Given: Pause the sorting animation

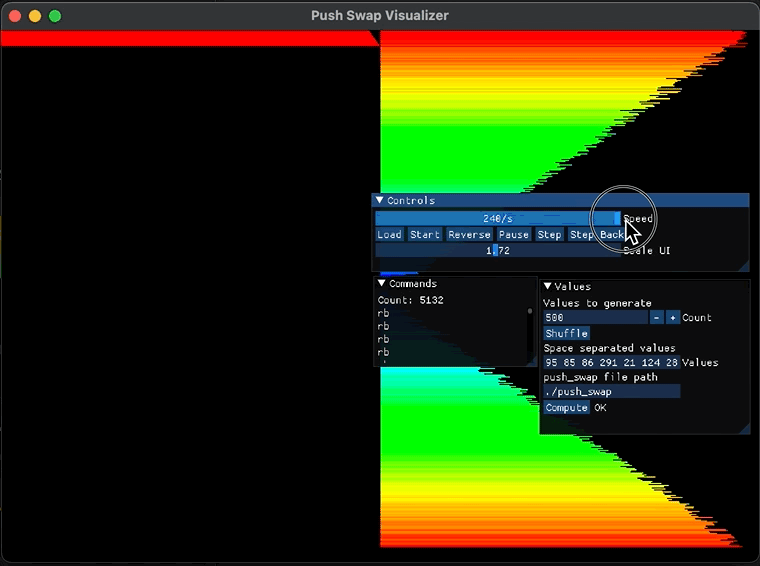Looking at the screenshot, I should [513, 235].
